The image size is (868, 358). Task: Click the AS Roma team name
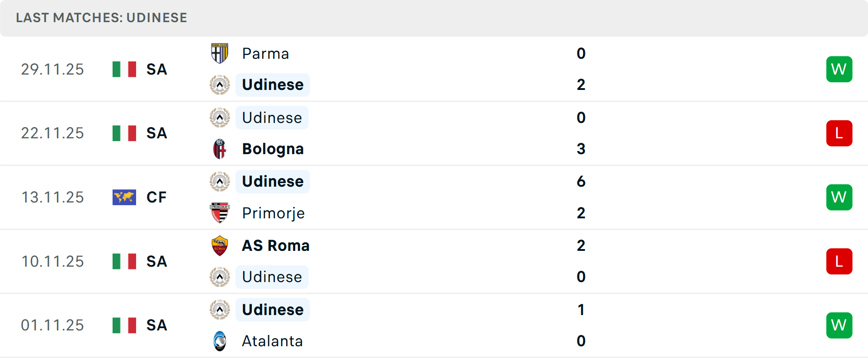pyautogui.click(x=276, y=245)
